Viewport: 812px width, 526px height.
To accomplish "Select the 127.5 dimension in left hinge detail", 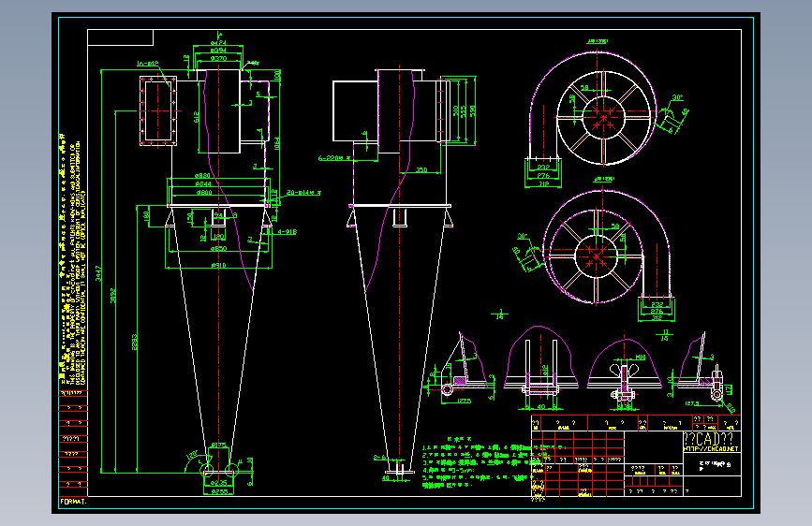I will [x=465, y=401].
